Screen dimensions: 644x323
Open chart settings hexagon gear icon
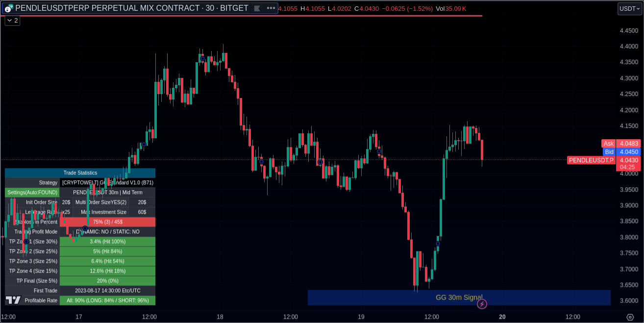(630, 317)
